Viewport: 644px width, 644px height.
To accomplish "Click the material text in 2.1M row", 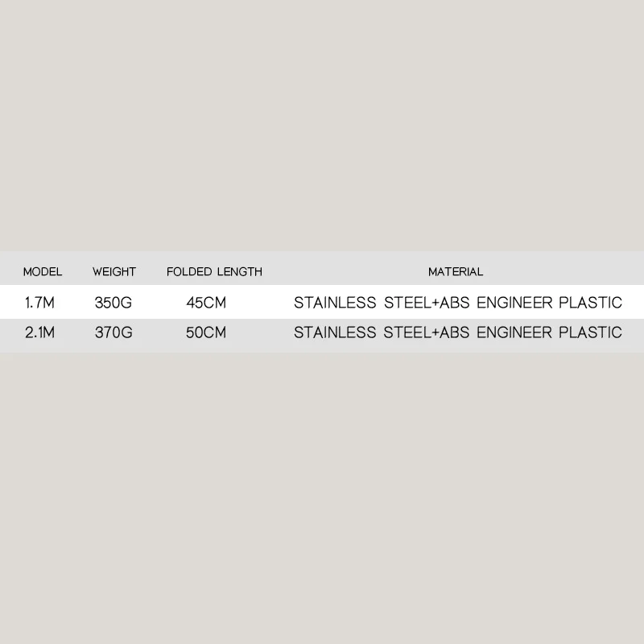I will pyautogui.click(x=458, y=332).
